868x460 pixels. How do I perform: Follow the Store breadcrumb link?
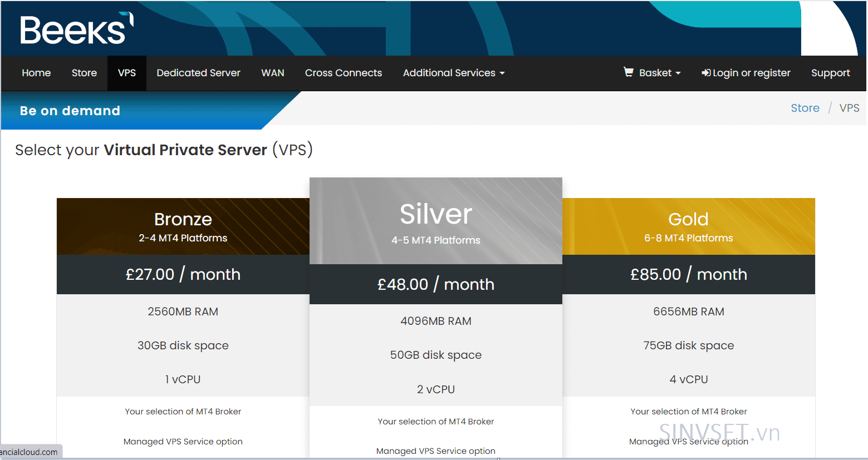click(805, 108)
